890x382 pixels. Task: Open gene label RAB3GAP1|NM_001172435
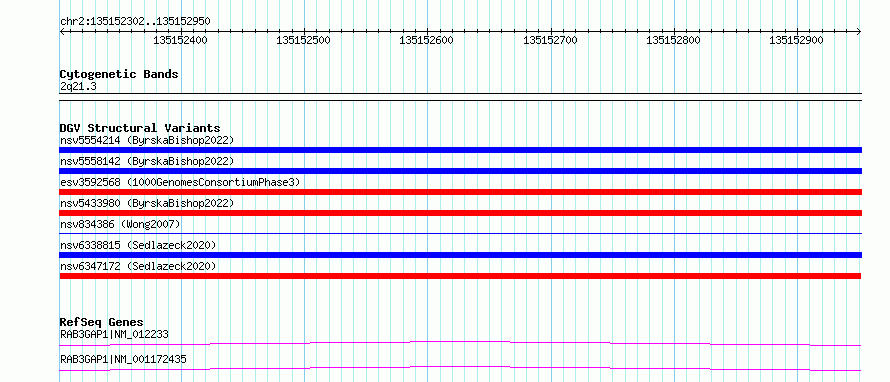pyautogui.click(x=123, y=359)
